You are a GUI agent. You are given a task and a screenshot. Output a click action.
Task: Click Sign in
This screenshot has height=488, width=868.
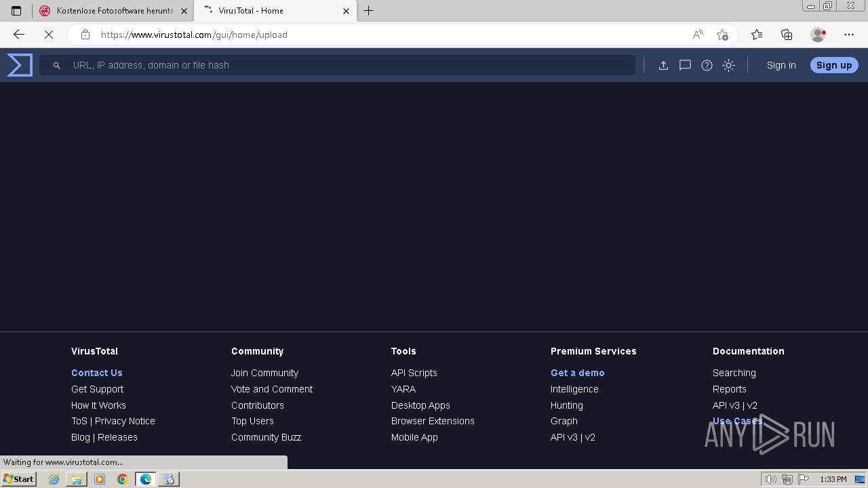click(x=781, y=65)
